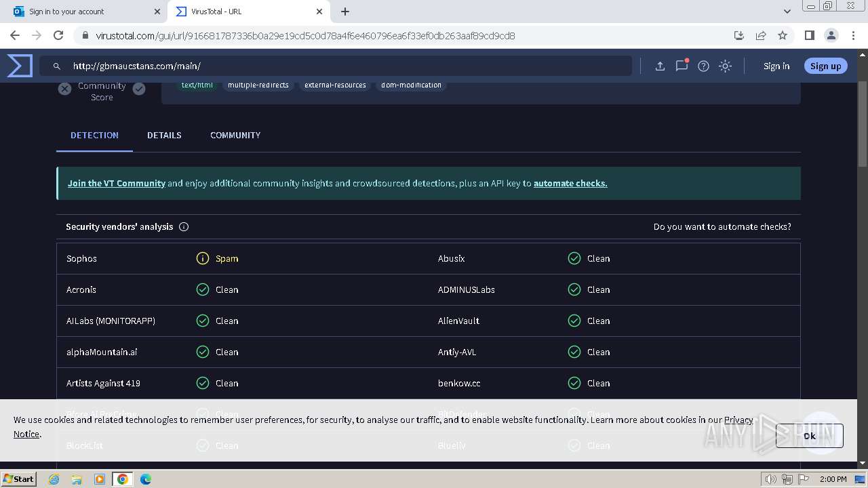Close the VirusTotal - URL tab
Viewport: 868px width, 488px height.
pos(320,12)
